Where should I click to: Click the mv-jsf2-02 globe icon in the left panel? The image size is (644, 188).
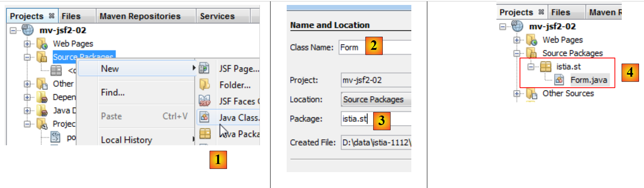[x=28, y=30]
